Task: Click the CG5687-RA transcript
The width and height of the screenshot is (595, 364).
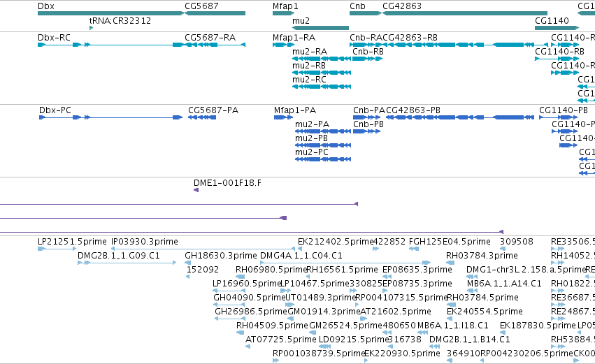Action: coord(215,45)
